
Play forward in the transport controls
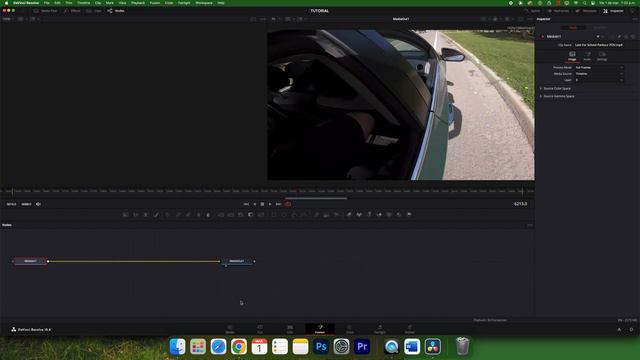coord(270,204)
